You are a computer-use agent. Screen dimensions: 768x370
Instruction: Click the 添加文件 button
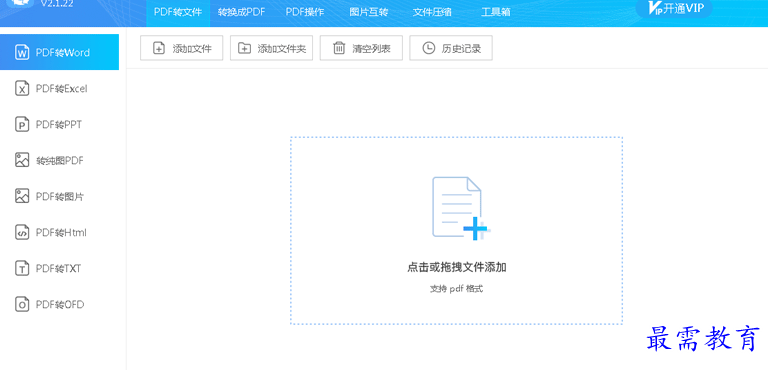tap(182, 48)
